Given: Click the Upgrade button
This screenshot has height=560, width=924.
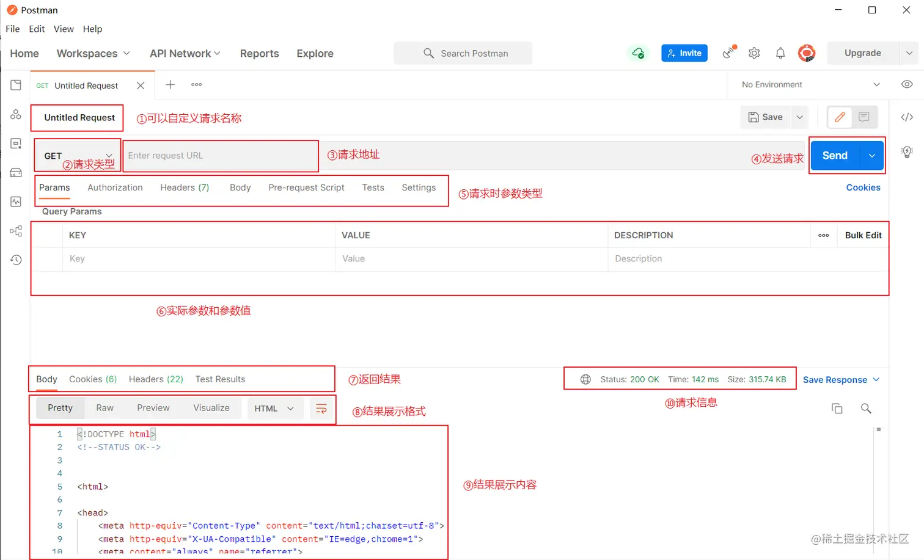Looking at the screenshot, I should pos(863,53).
